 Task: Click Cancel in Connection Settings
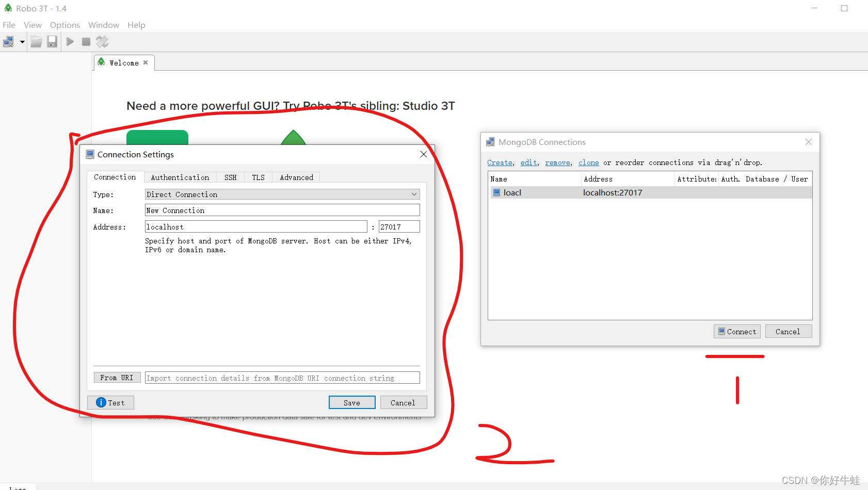click(403, 403)
